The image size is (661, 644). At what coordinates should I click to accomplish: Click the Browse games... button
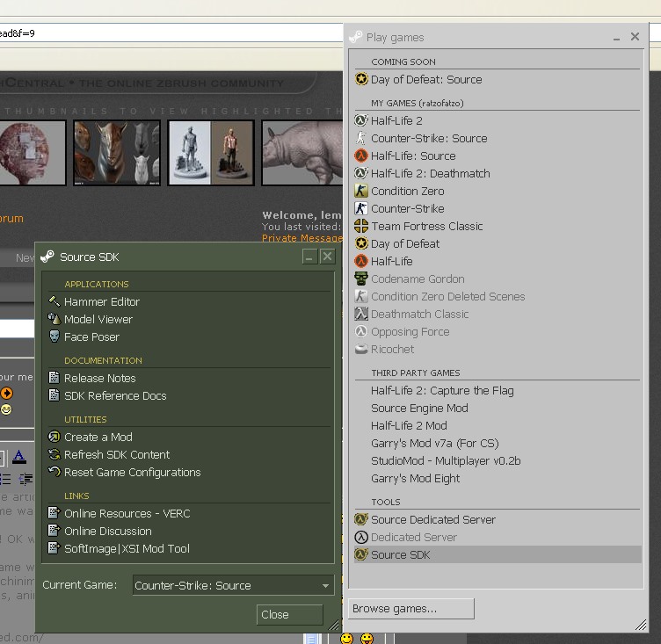411,609
